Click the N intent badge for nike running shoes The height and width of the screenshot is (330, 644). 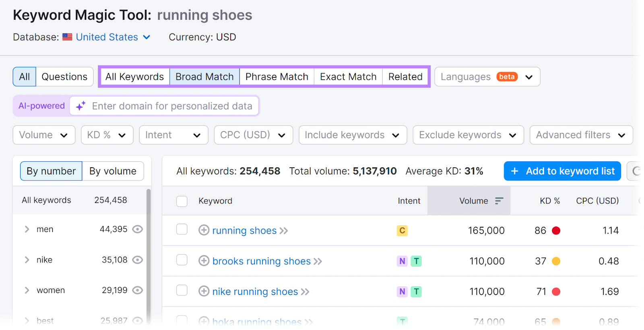pyautogui.click(x=402, y=291)
